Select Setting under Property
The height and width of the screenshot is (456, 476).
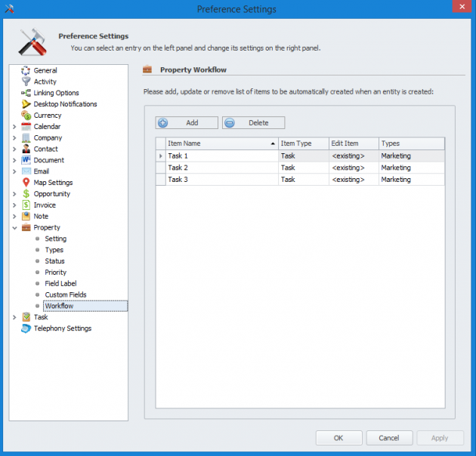coord(56,239)
